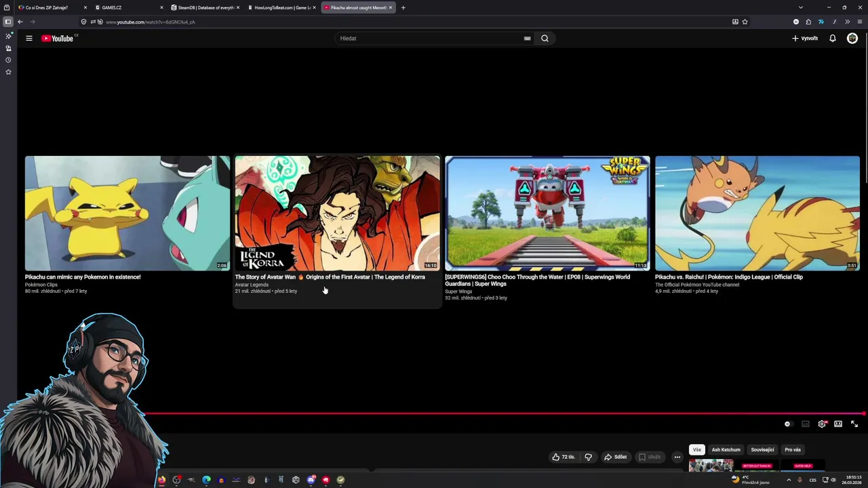Click the Vytvořit create button
The height and width of the screenshot is (488, 868).
pyautogui.click(x=805, y=39)
